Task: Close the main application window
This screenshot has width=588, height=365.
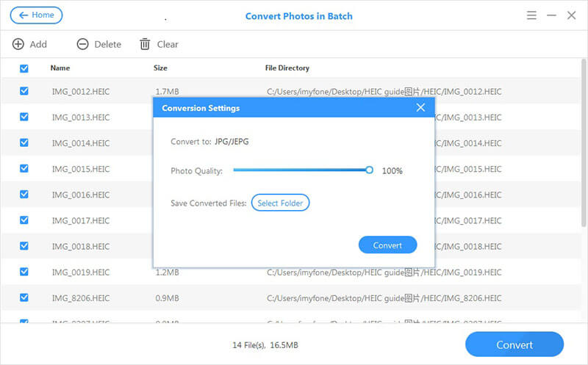Action: pos(572,15)
